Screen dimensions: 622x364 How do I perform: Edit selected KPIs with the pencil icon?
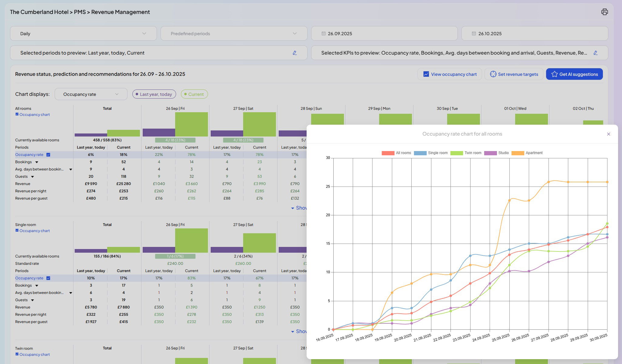tap(595, 53)
